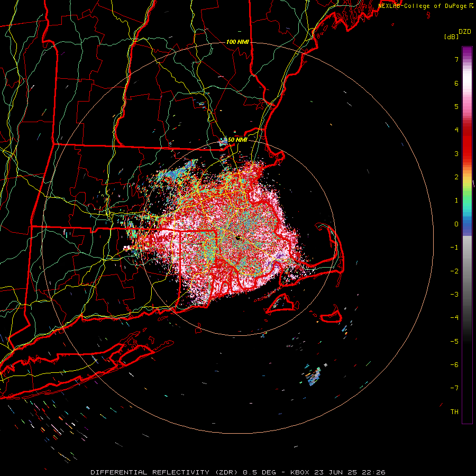Click the -4 dB label on color scale
Image resolution: width=476 pixels, height=476 pixels.
click(454, 318)
